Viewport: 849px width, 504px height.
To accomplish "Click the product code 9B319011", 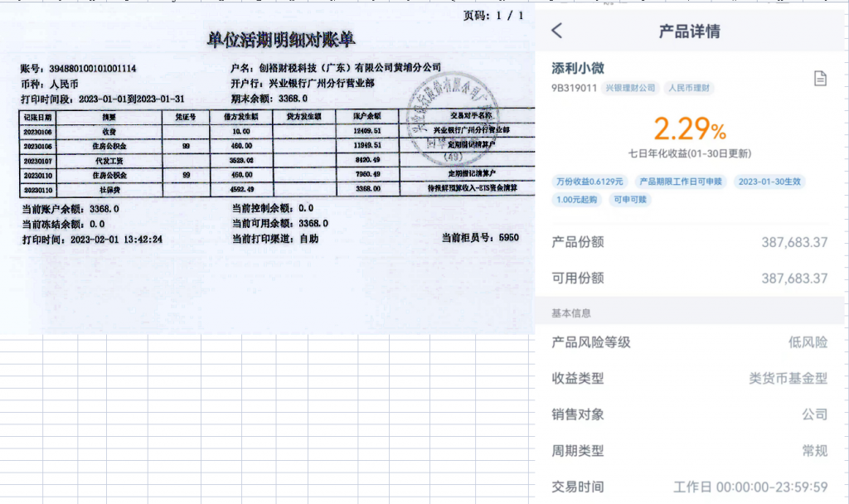I will 574,88.
